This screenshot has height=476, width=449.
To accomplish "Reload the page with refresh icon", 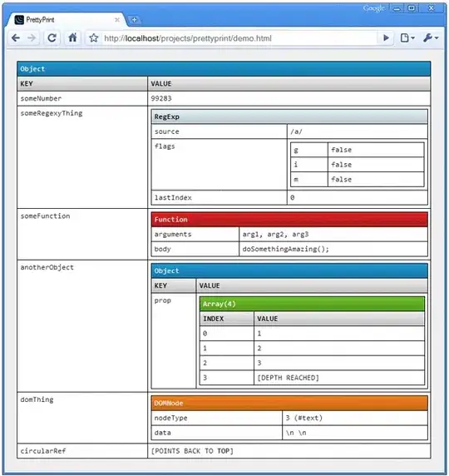I will point(52,38).
